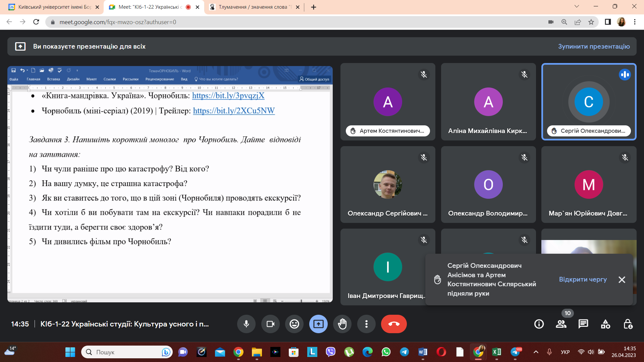Toggle the microphone on or off

pyautogui.click(x=246, y=324)
